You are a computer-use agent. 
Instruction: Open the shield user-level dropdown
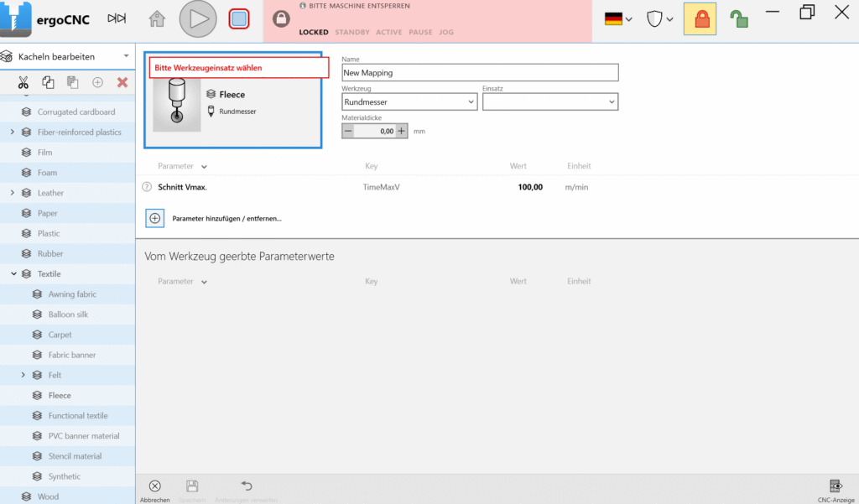[659, 18]
